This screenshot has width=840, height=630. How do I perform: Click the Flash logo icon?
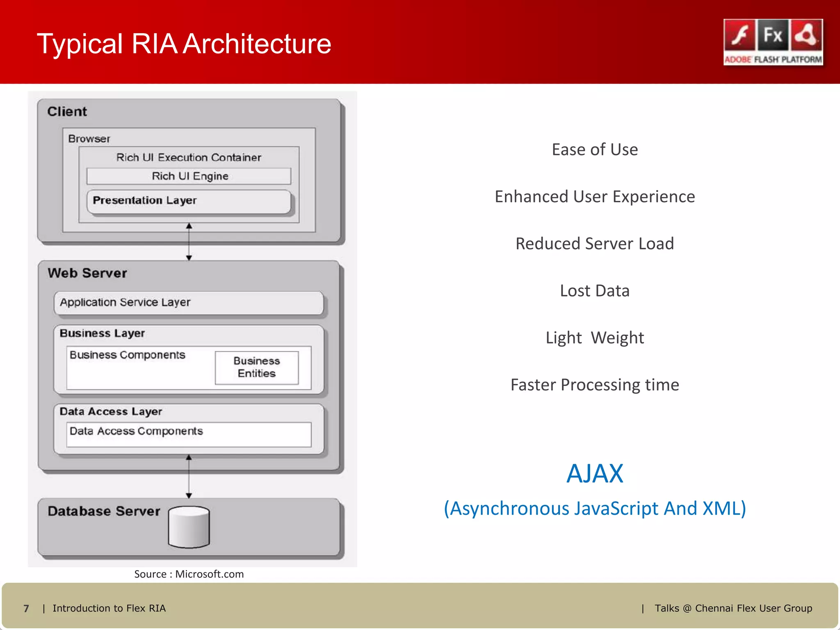740,35
